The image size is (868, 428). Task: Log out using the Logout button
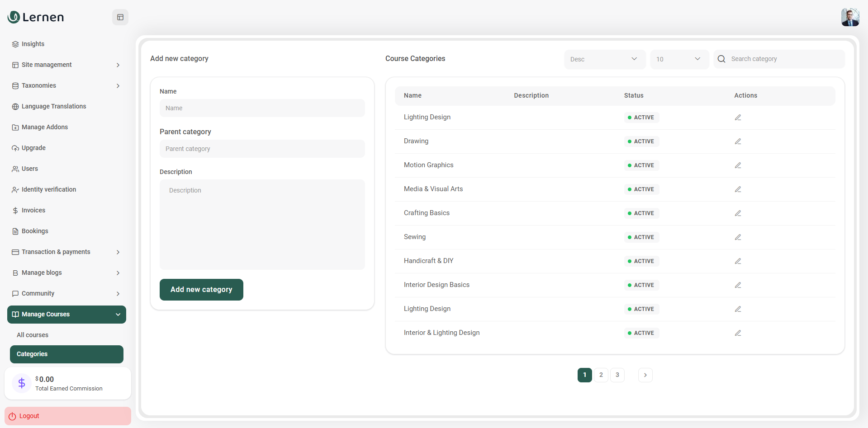pos(68,416)
